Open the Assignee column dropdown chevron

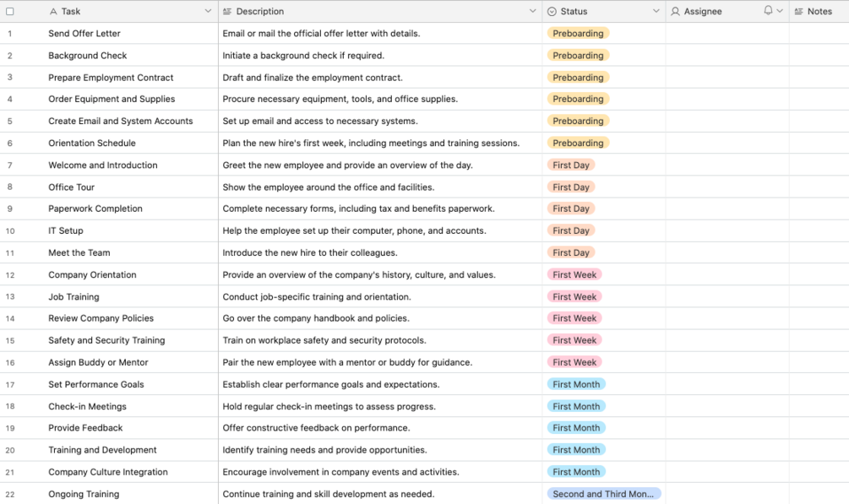779,12
